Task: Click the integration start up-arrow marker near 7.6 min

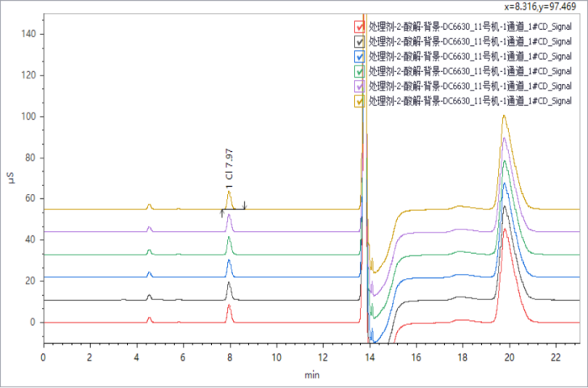Action: pyautogui.click(x=222, y=213)
